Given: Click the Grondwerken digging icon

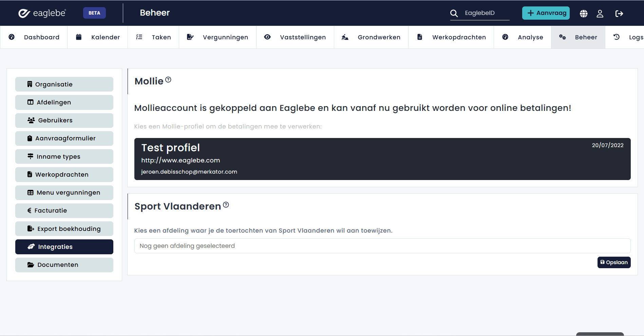Looking at the screenshot, I should pyautogui.click(x=345, y=37).
